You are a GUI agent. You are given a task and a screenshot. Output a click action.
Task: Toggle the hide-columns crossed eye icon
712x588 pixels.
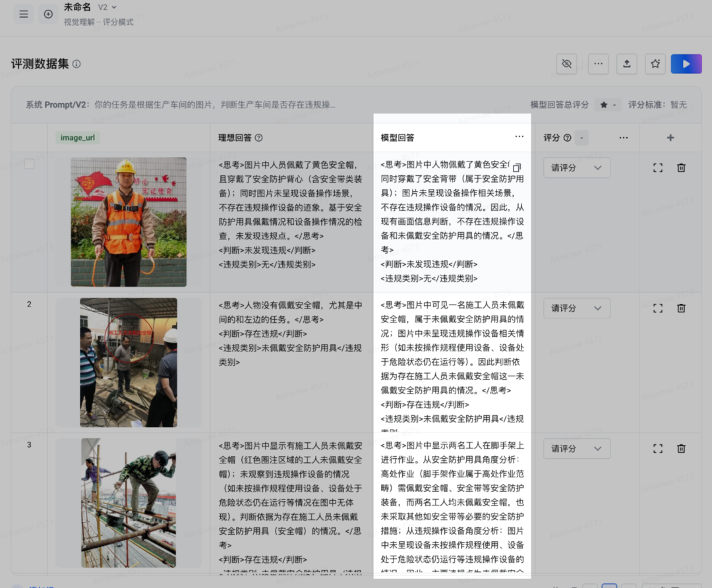(566, 64)
